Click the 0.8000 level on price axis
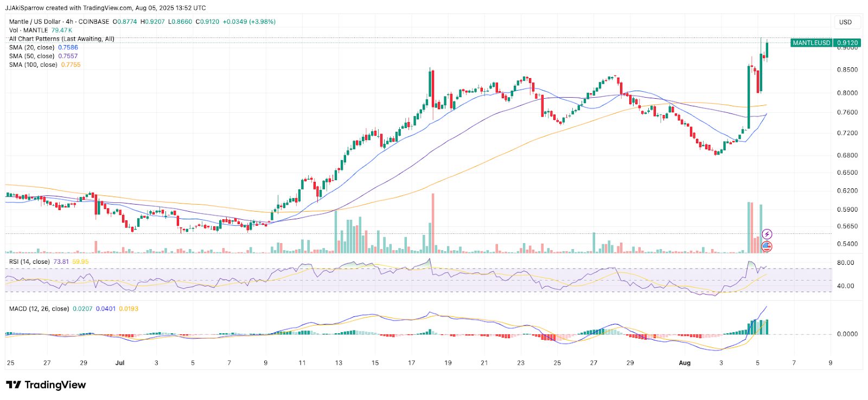The image size is (868, 400). point(847,93)
